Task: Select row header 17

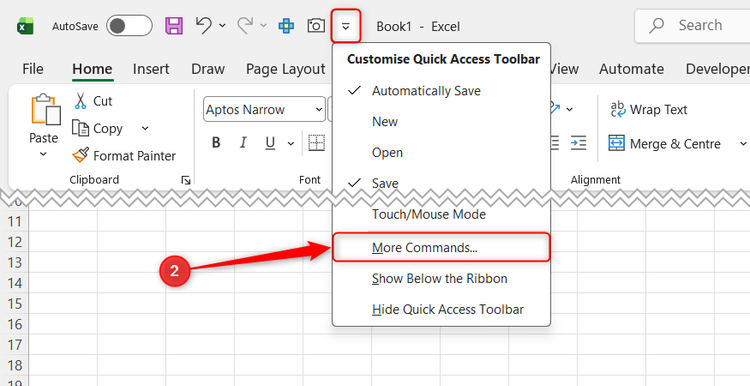Action: [15, 345]
